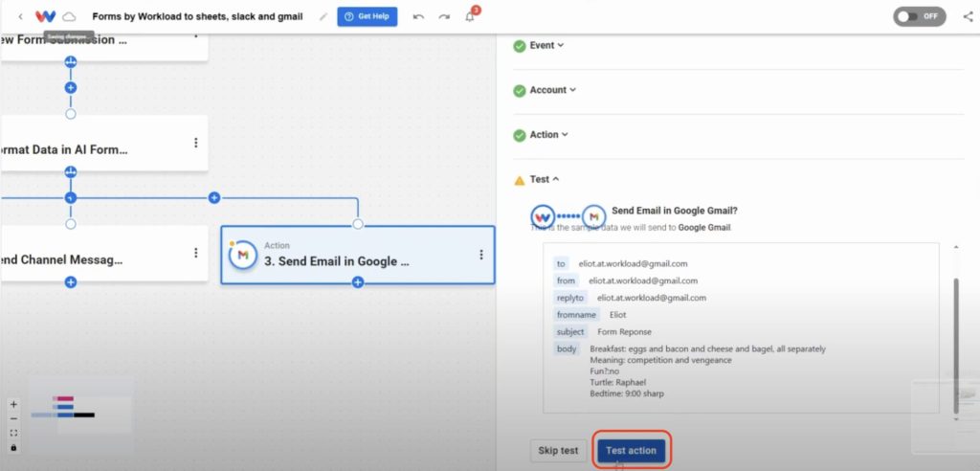Click the 'Bedtime: 9:00 sharp' line
The image size is (980, 471).
(627, 394)
